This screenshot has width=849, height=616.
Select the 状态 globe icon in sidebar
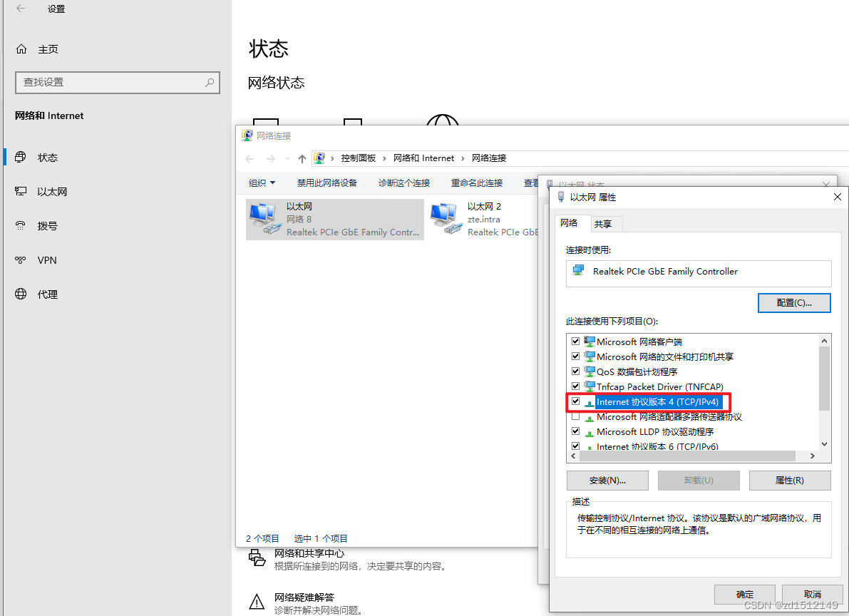click(21, 157)
